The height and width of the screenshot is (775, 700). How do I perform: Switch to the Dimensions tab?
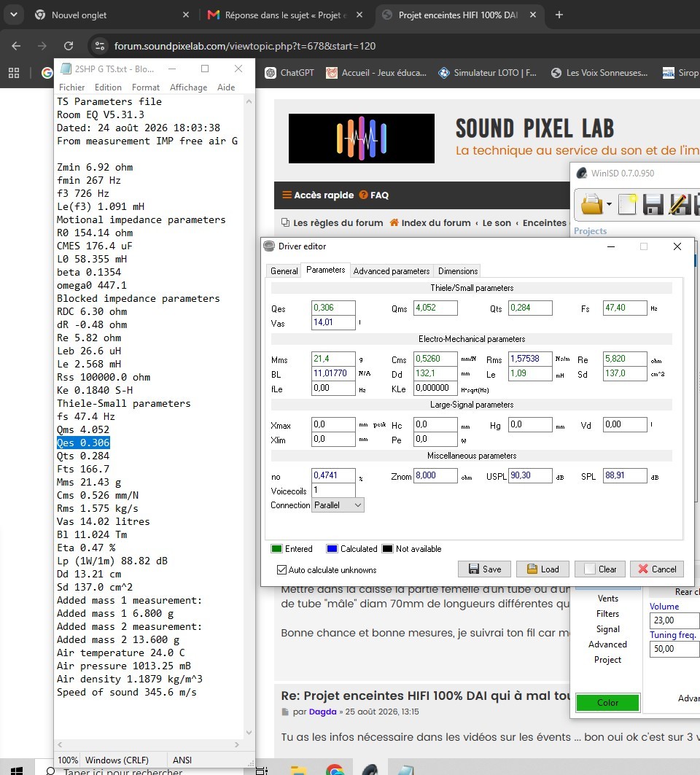coord(458,271)
